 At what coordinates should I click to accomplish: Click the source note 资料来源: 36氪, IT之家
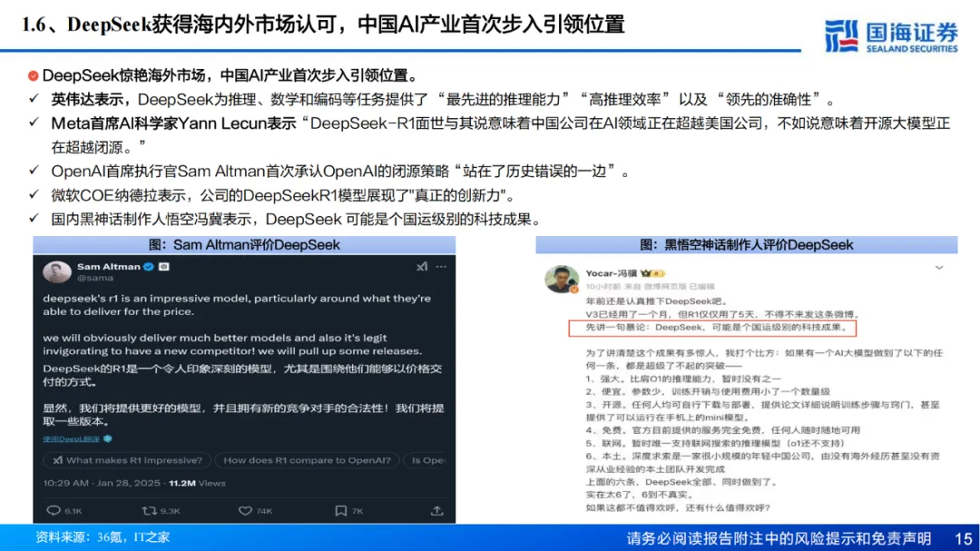103,537
